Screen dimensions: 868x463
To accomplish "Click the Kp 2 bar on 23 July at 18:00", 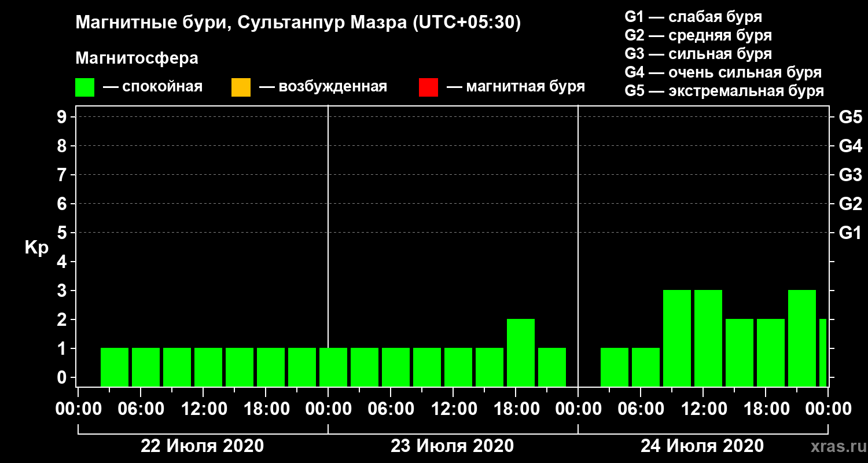I will (521, 352).
